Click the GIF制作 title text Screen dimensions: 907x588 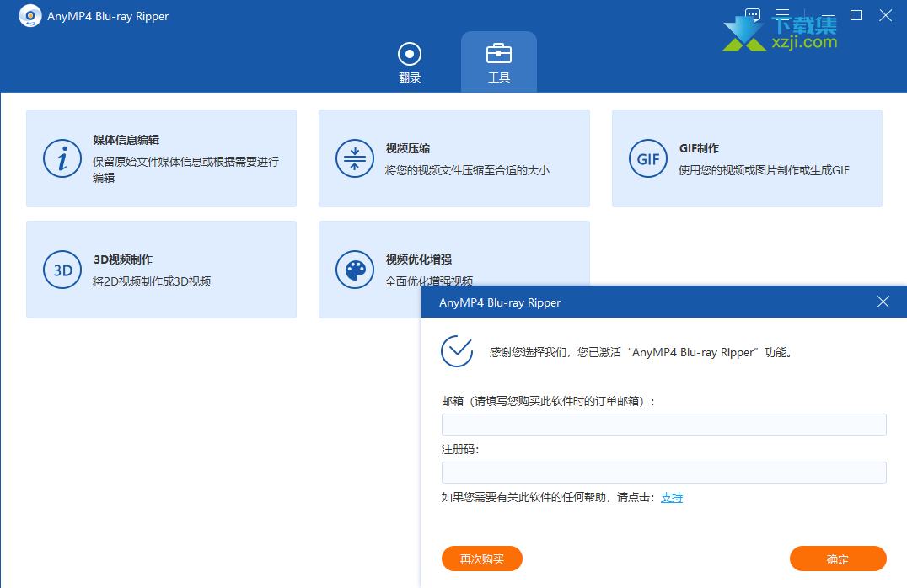point(699,148)
